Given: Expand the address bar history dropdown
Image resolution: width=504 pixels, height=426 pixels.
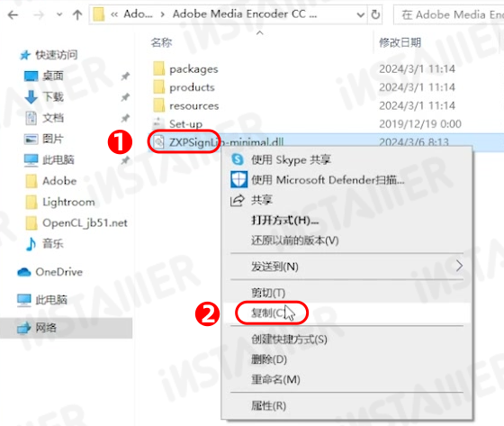Looking at the screenshot, I should coord(361,14).
